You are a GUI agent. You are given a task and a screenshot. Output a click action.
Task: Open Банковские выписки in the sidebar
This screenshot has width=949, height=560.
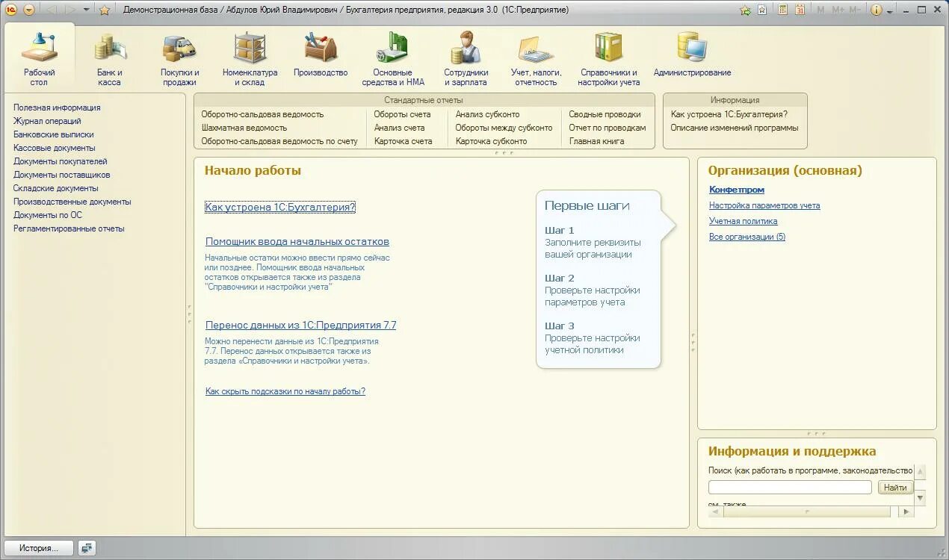coord(54,134)
